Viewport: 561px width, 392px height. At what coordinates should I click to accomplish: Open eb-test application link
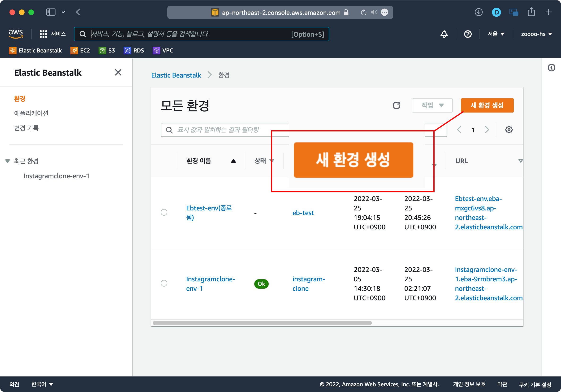[x=303, y=213]
